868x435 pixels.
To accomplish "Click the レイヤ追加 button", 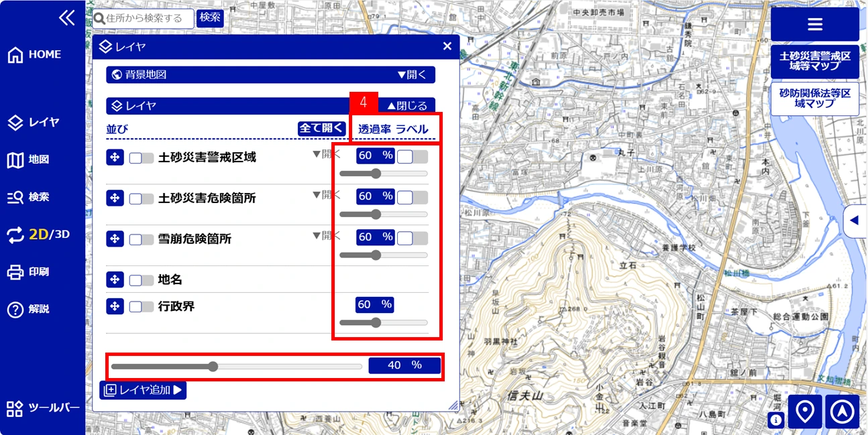I will 143,390.
